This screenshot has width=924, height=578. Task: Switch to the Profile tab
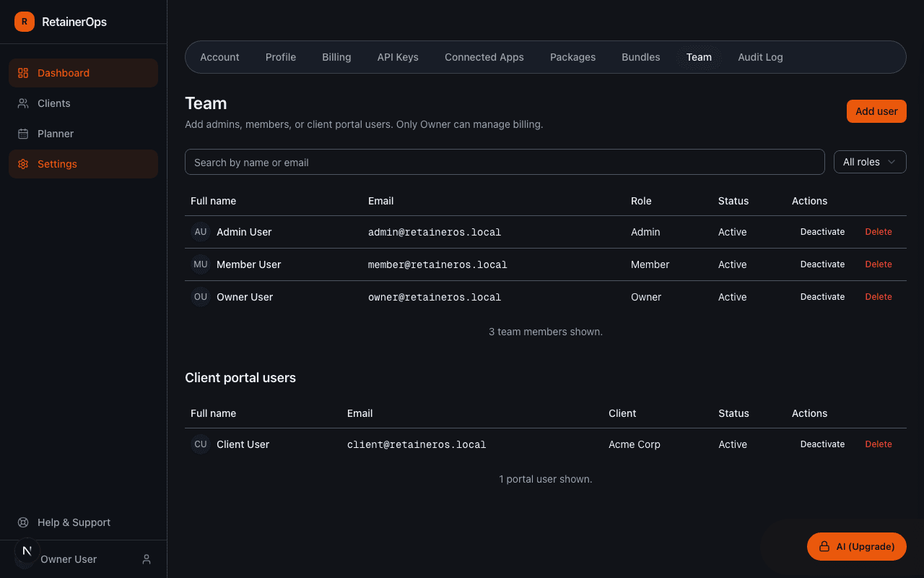coord(281,57)
